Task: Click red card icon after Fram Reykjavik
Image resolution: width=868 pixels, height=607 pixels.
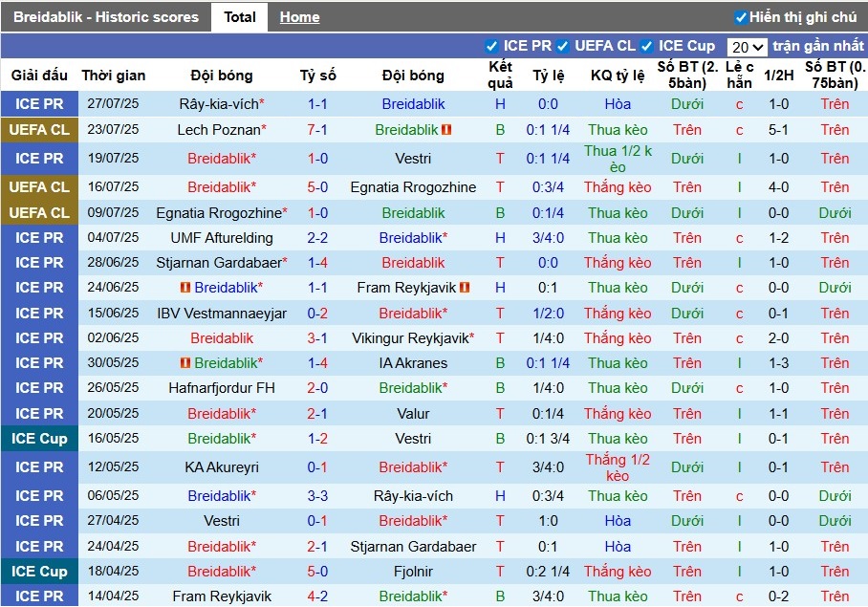Action: click(x=465, y=288)
